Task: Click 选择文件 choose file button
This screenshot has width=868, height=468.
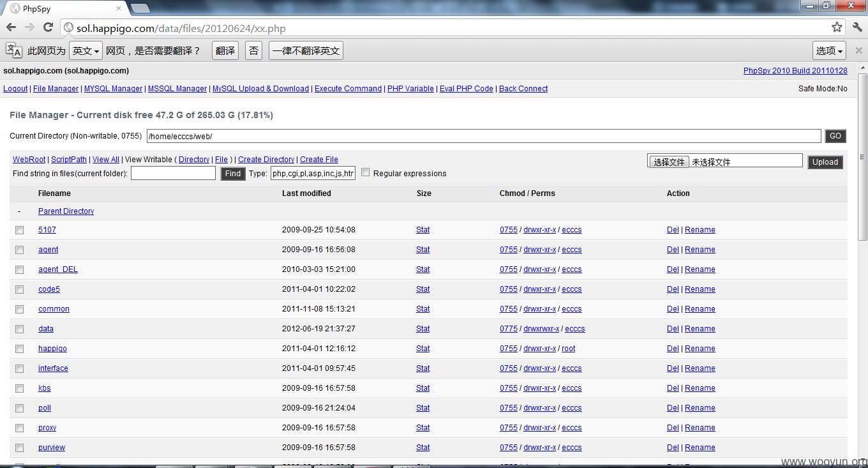Action: (669, 162)
